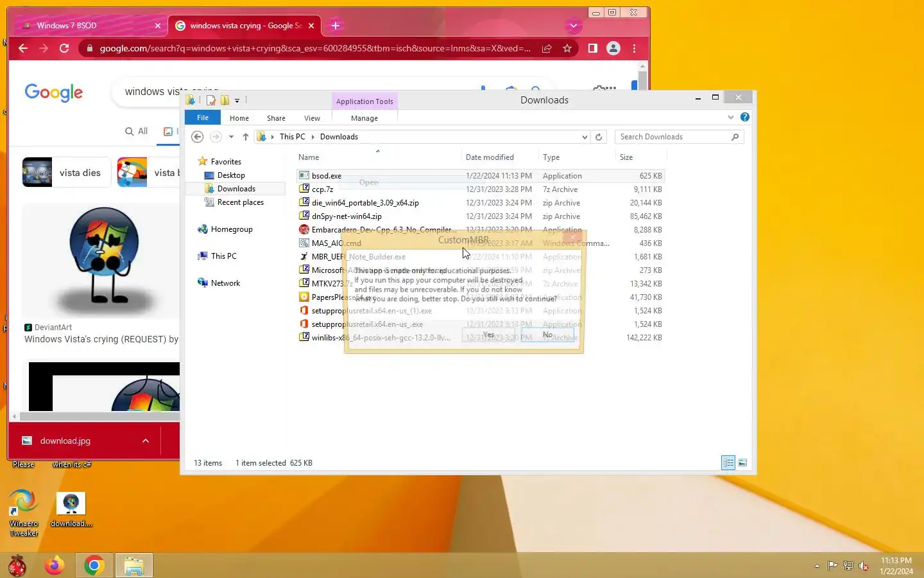
Task: Open Explorer help question icon
Action: click(x=744, y=117)
